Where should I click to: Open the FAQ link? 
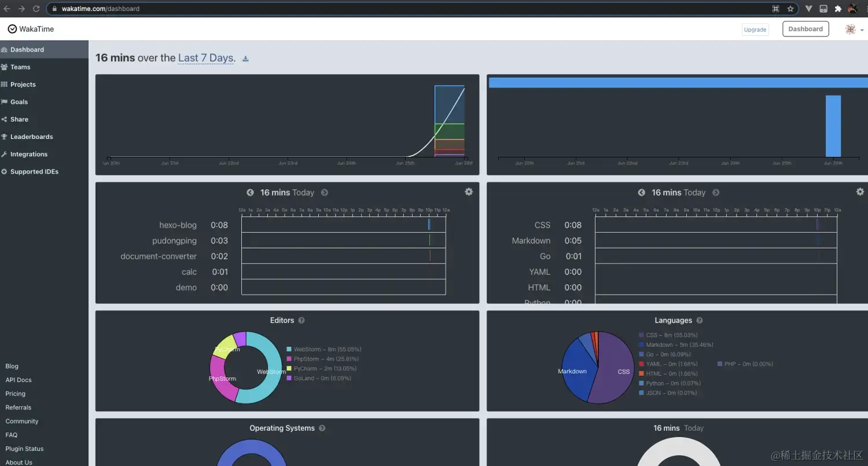[x=12, y=435]
